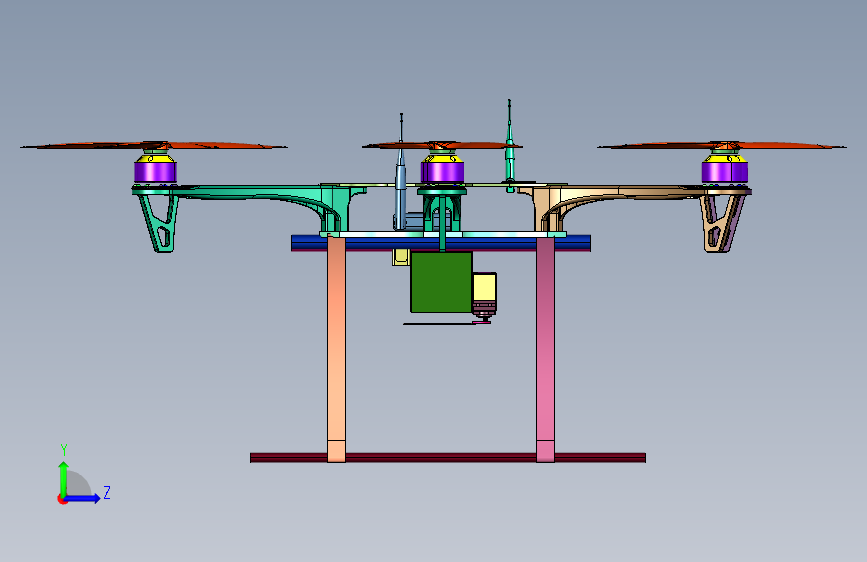Viewport: 867px width, 562px height.
Task: Select the orange left landing leg
Action: [x=336, y=348]
